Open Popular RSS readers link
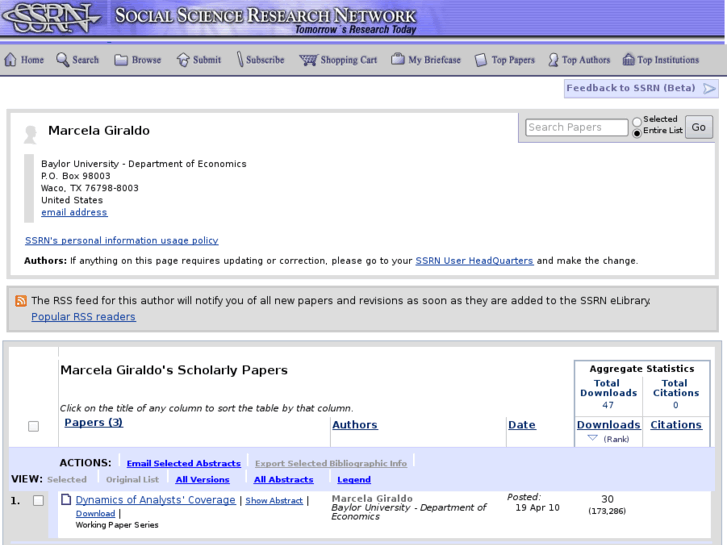The width and height of the screenshot is (727, 545). point(83,317)
